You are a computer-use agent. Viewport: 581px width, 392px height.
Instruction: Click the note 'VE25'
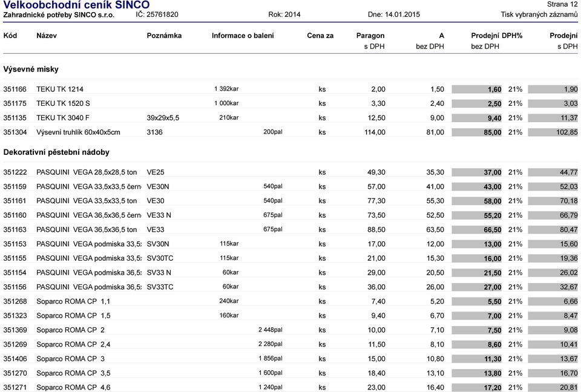(x=156, y=172)
